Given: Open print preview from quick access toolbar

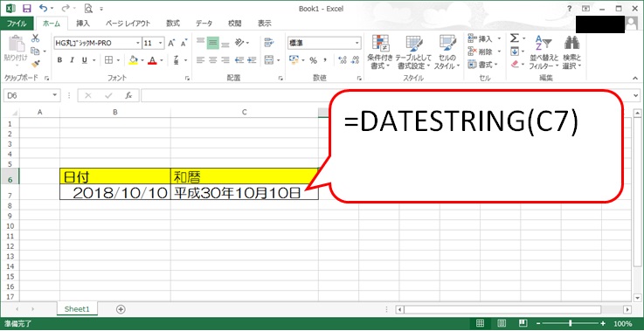Looking at the screenshot, I should point(88,8).
